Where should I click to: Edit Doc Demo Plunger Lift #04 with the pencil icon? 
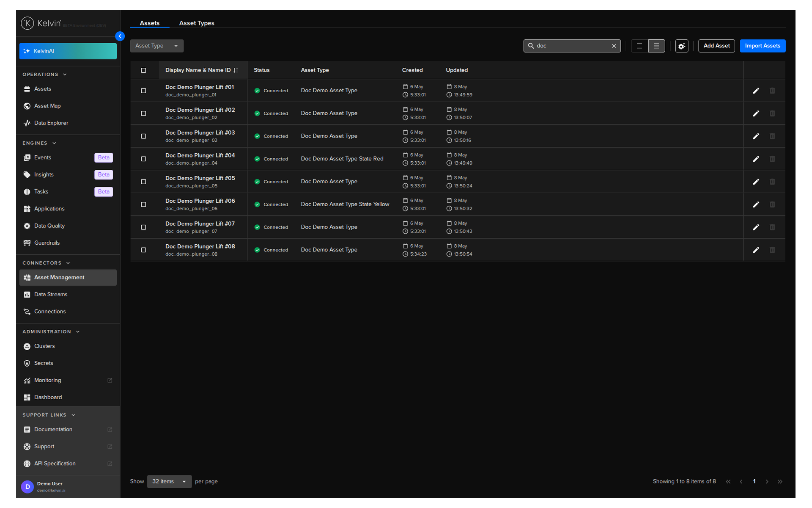pos(756,159)
